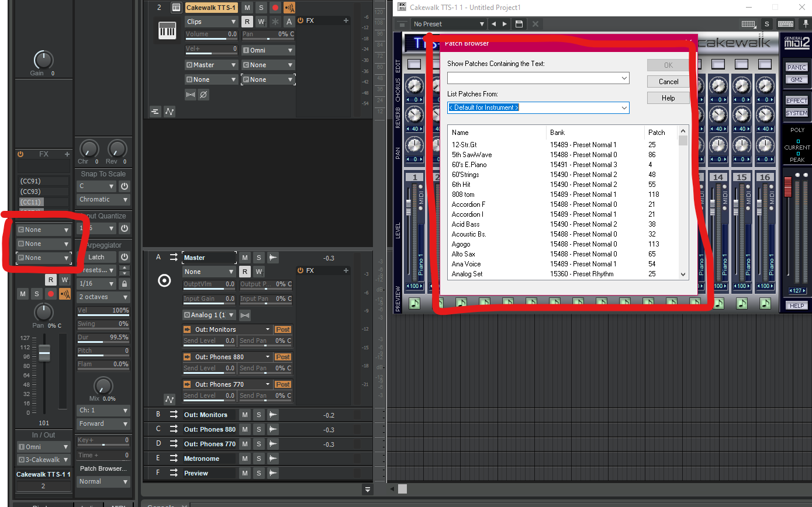Click the Master bus interleave icon beside Analog 1
812x507 pixels.
pos(245,315)
